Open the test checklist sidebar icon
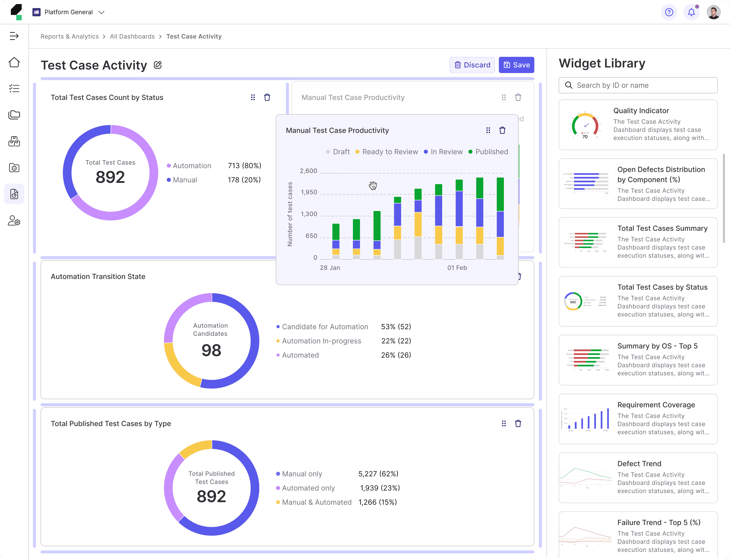730x560 pixels. point(14,88)
